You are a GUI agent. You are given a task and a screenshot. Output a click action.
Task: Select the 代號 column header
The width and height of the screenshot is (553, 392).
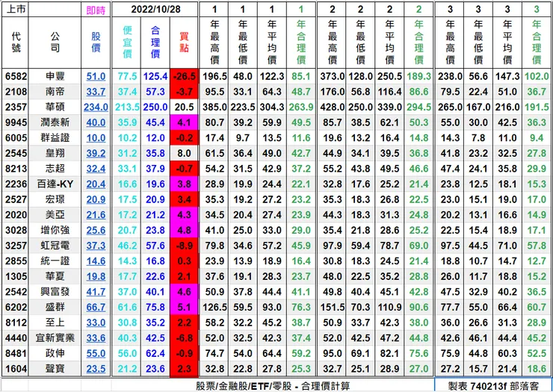point(15,43)
